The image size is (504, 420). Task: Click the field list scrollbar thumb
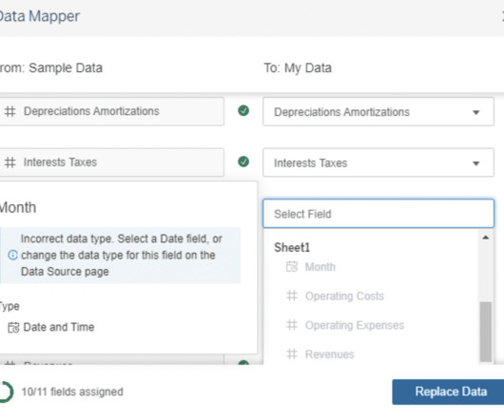coord(486,332)
